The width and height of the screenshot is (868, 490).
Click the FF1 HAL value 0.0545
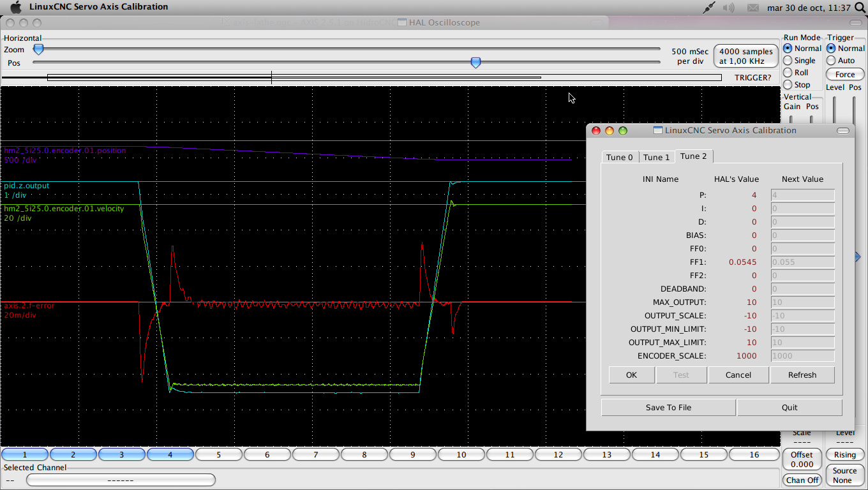click(x=743, y=262)
